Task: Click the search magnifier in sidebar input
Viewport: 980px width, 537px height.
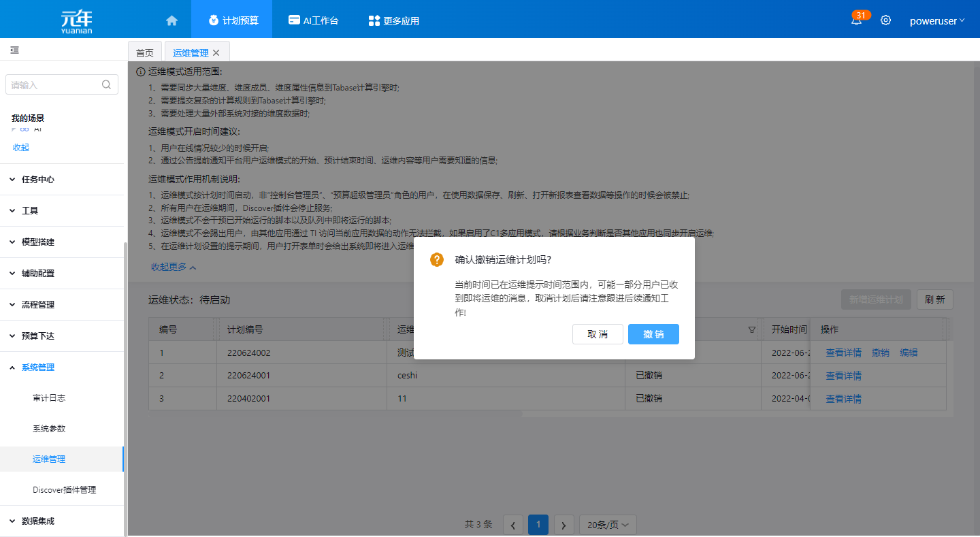Action: click(106, 85)
